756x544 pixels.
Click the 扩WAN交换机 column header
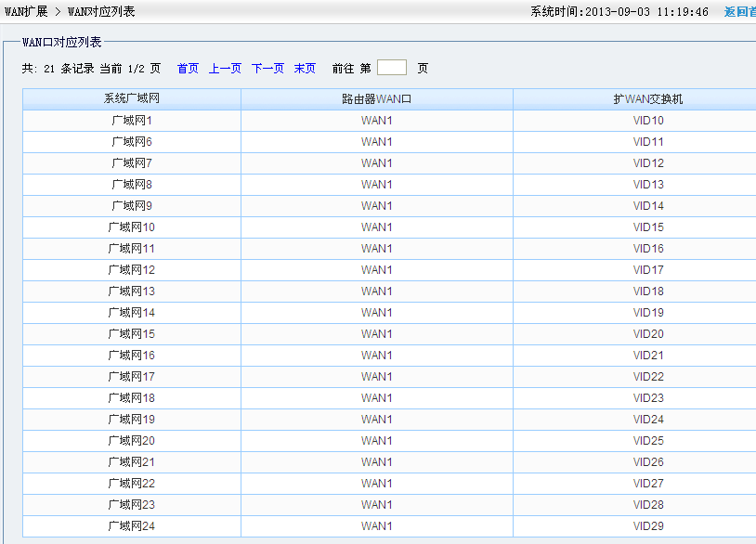(647, 99)
